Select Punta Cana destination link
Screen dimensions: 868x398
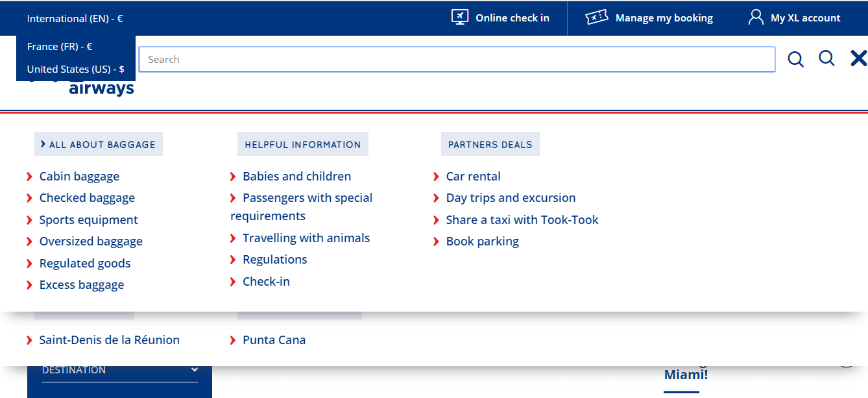[274, 340]
